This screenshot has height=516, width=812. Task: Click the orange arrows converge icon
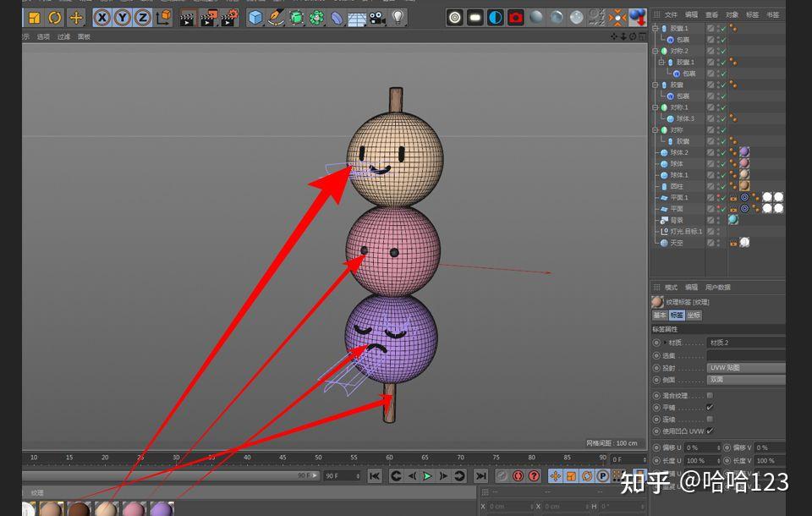tap(617, 18)
